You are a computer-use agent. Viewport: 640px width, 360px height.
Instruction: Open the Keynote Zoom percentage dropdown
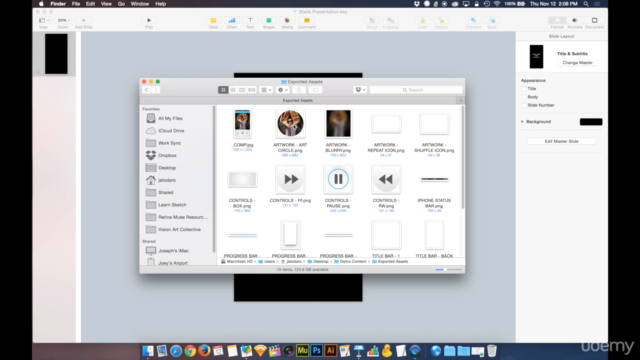point(63,20)
